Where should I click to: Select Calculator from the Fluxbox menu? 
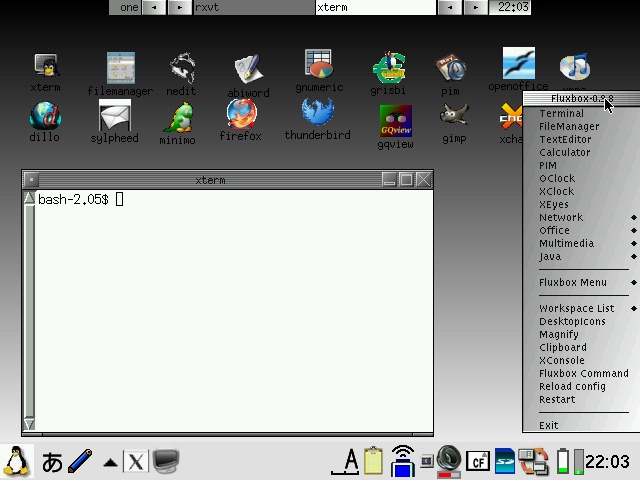[564, 152]
